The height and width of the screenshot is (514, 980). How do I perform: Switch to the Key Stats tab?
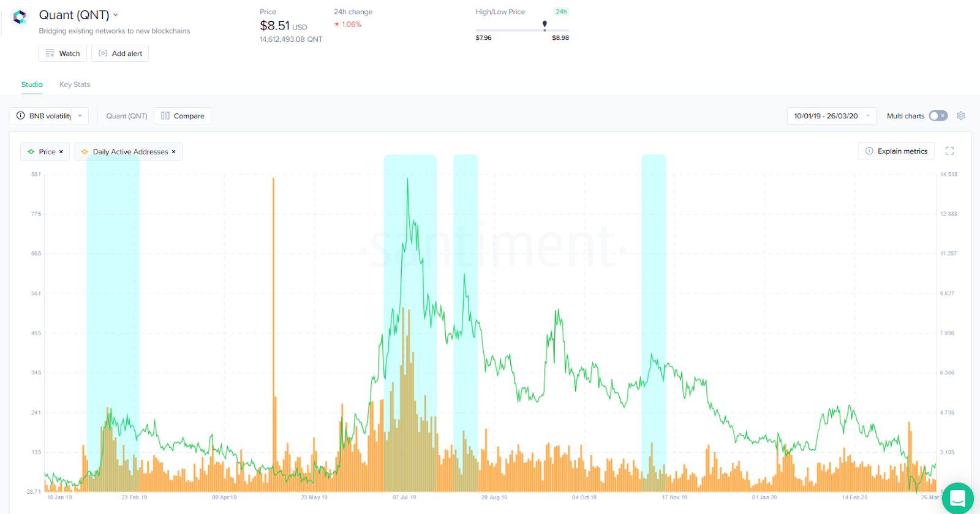tap(75, 85)
